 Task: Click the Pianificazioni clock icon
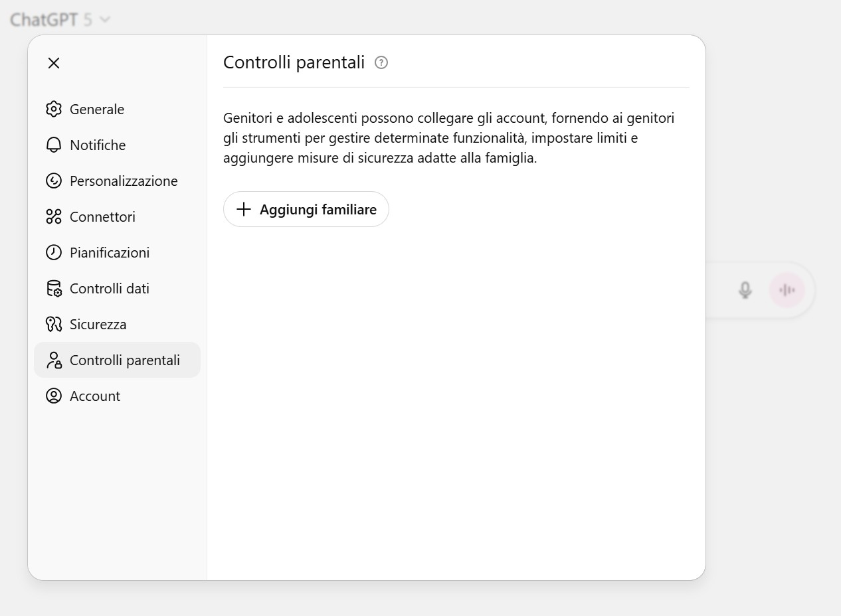[x=54, y=252]
